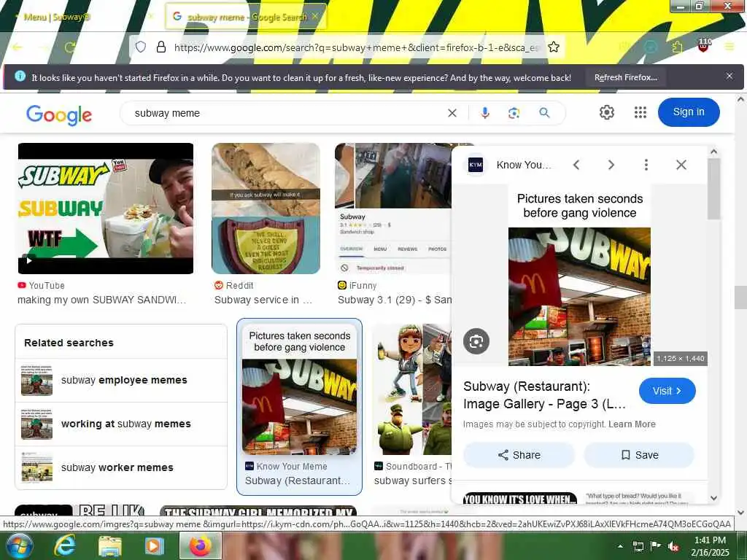Select related search subway employee memes
Viewport: 747px width, 560px height.
tap(121, 380)
